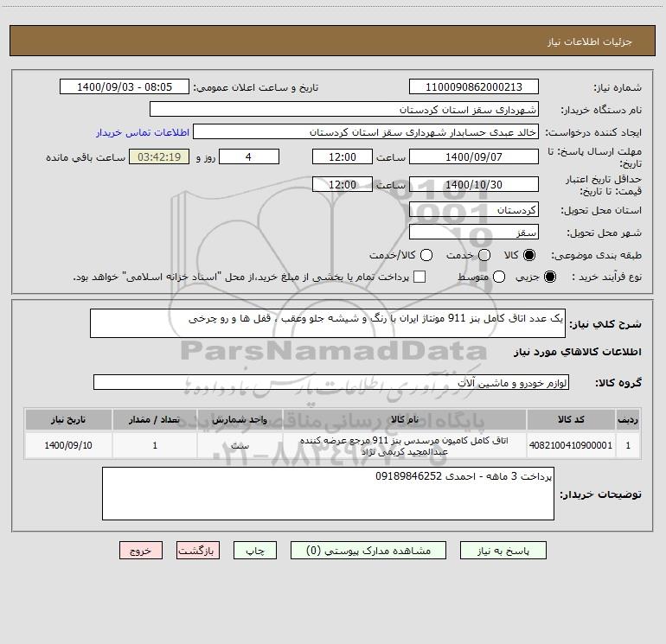Screen dimensions: 666x644
Task: Click the کد کالا column header
Action: pos(571,419)
